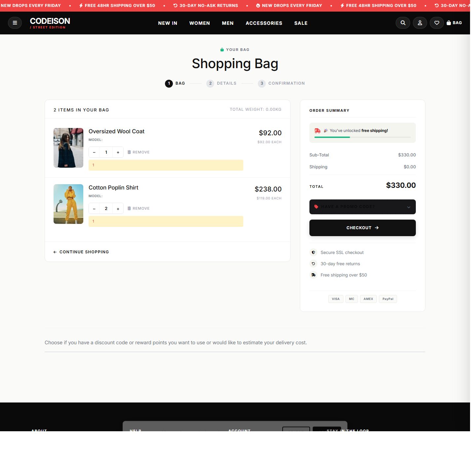This screenshot has width=476, height=463.
Task: Decrease Cotton Poplin Shirt quantity
Action: tap(94, 208)
